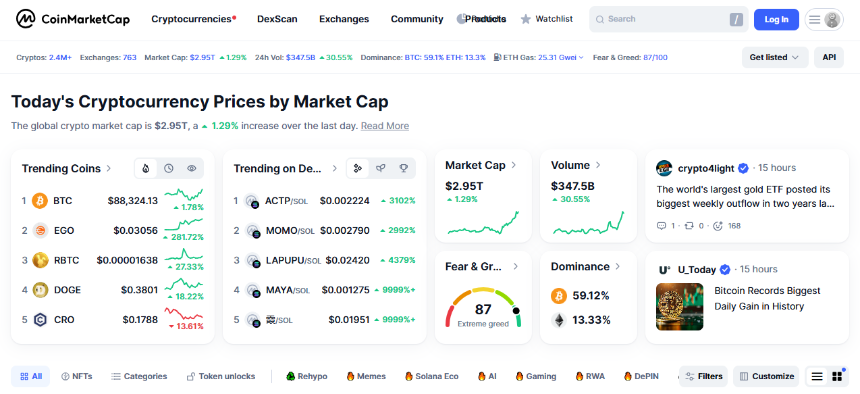Click the EGO coin icon
The height and width of the screenshot is (394, 860).
click(40, 230)
